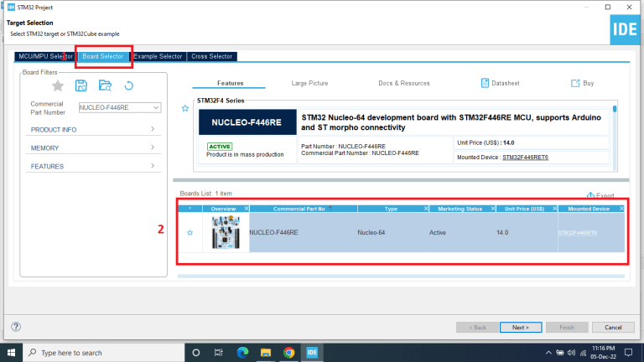644x362 pixels.
Task: Expand the MEMORY filter section
Action: coord(93,147)
